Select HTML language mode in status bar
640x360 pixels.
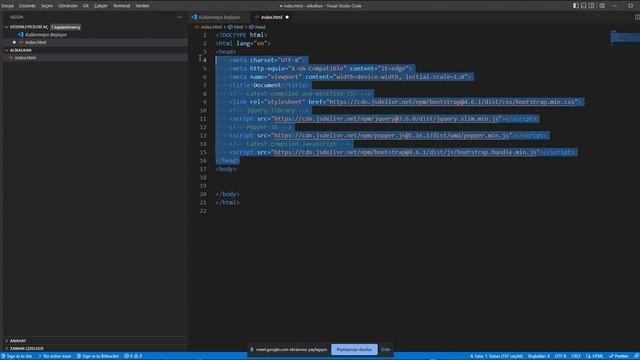point(595,356)
